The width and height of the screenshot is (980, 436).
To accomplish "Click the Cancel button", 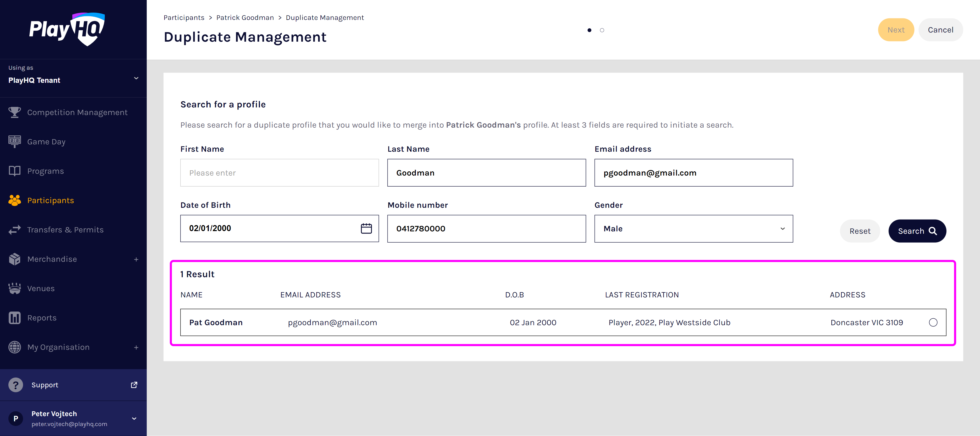I will point(940,30).
